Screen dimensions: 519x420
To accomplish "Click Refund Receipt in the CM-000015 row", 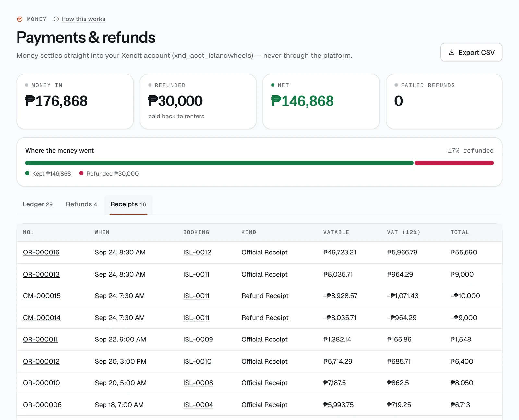I will [265, 296].
